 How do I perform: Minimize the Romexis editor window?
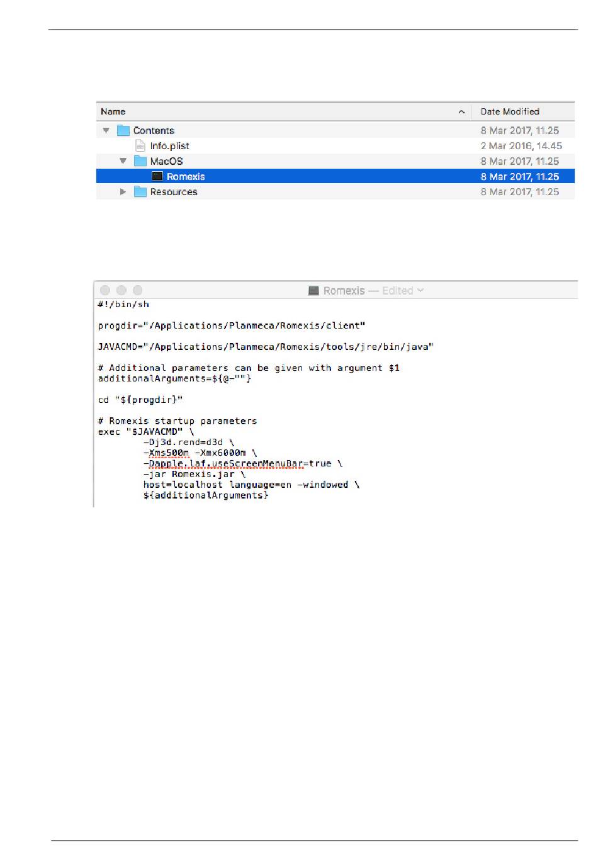121,290
